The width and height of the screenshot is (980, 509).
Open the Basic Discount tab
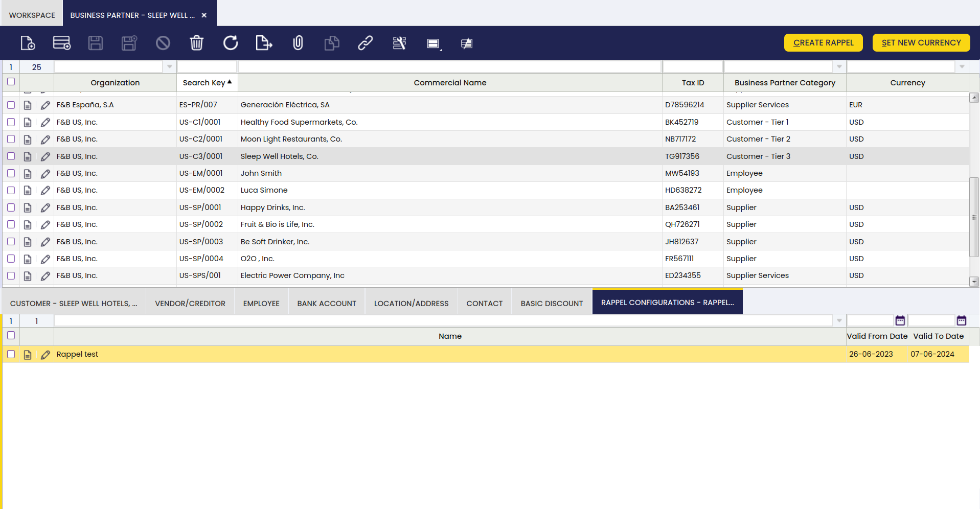pyautogui.click(x=552, y=304)
